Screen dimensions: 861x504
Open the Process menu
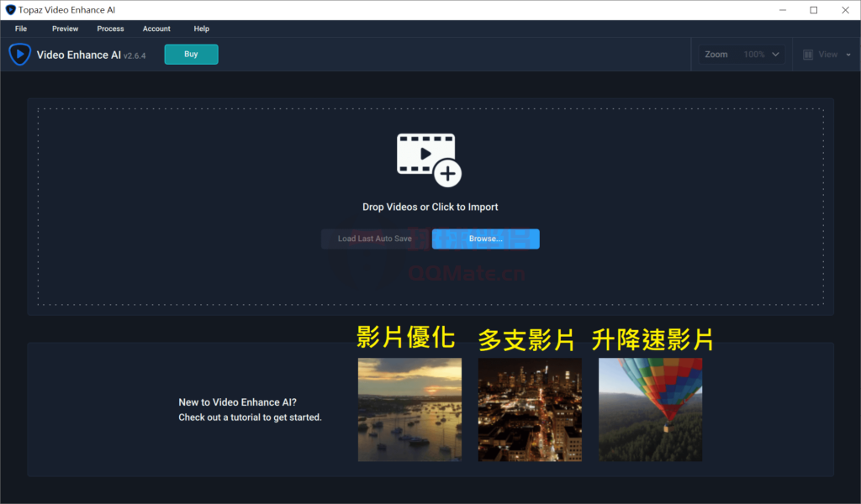click(110, 29)
